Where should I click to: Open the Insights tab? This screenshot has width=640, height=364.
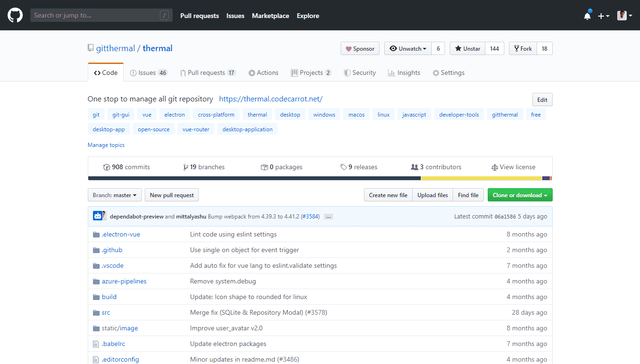click(x=404, y=73)
